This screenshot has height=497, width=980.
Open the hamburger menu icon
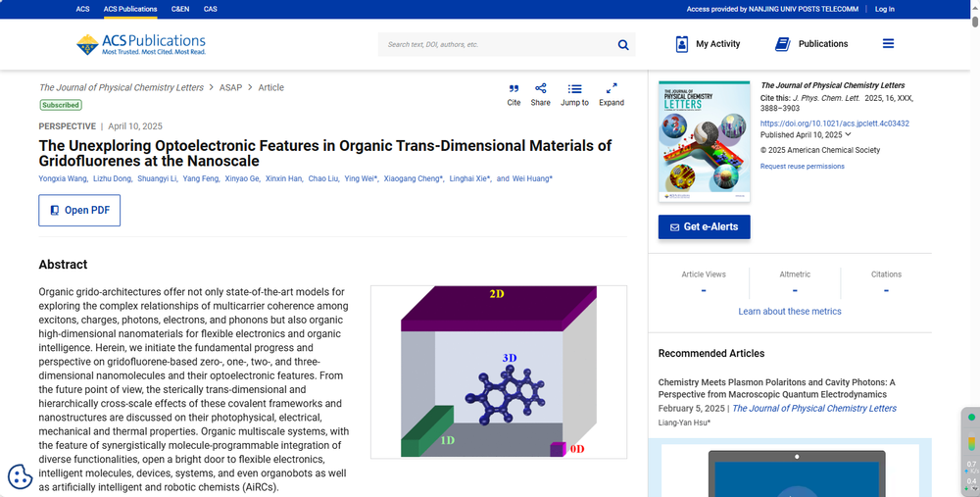click(888, 44)
